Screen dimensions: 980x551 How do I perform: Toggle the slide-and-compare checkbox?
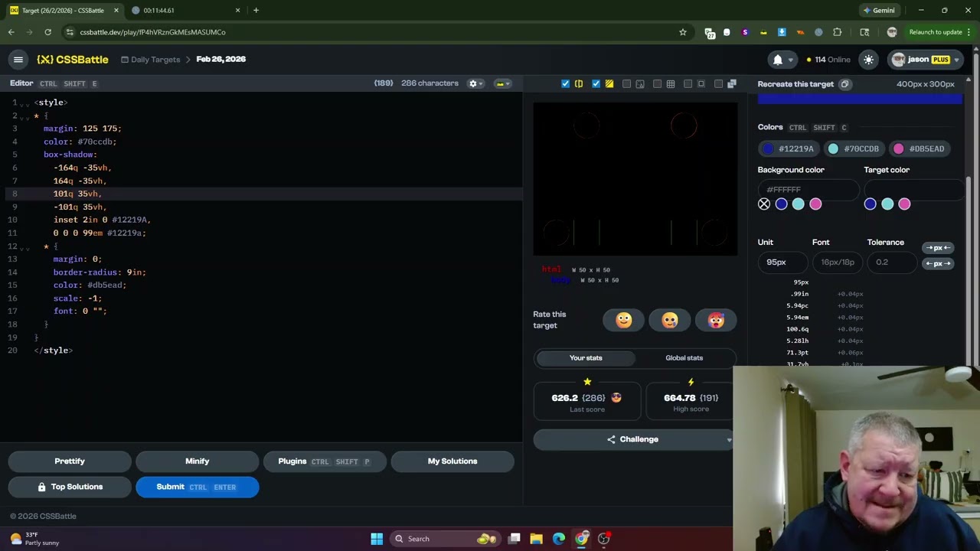coord(565,83)
